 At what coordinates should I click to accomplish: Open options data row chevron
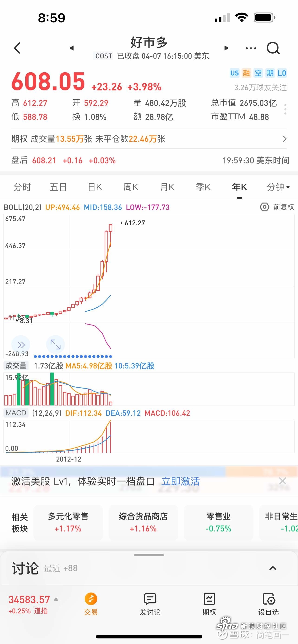[x=285, y=139]
